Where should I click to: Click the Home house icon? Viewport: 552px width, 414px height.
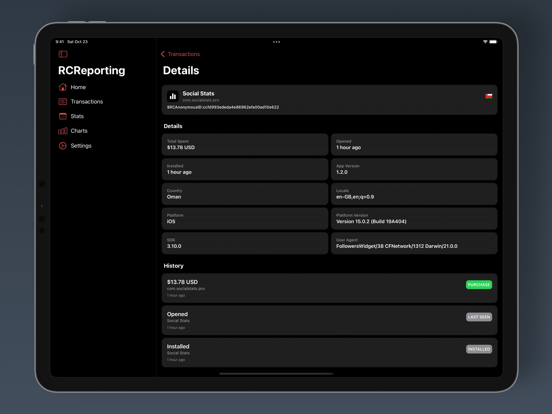63,87
